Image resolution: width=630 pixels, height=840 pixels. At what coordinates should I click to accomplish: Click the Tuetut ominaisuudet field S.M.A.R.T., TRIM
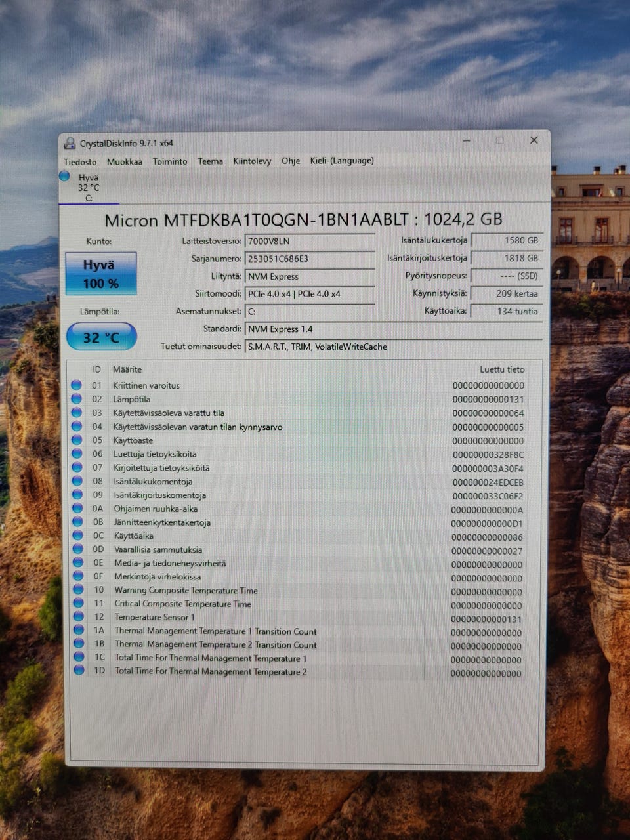point(394,346)
